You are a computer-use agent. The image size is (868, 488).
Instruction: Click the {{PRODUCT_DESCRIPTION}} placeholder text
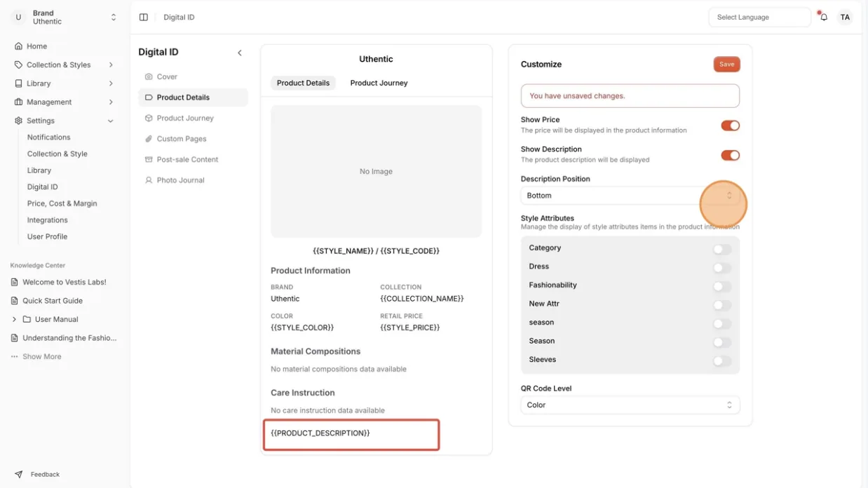(320, 433)
